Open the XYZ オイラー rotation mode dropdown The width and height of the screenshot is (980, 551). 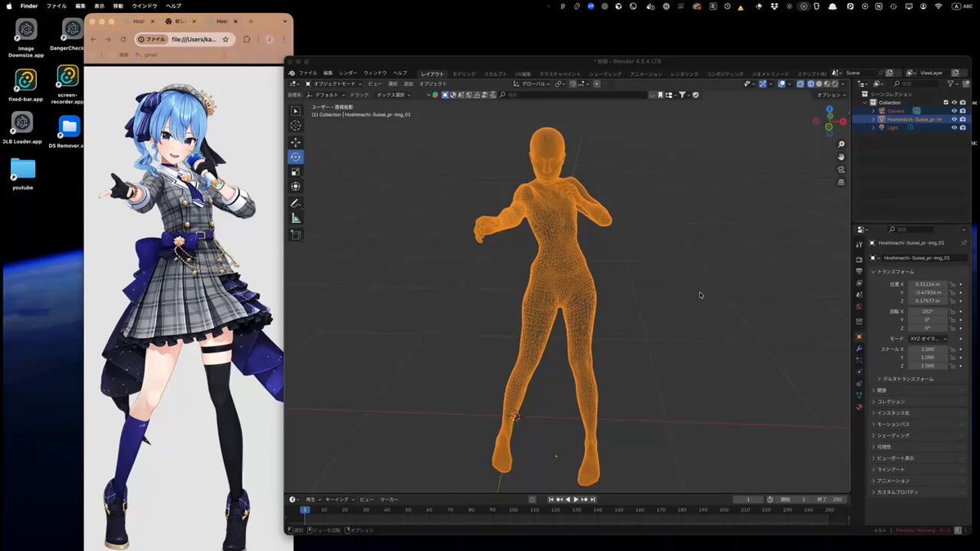[927, 339]
